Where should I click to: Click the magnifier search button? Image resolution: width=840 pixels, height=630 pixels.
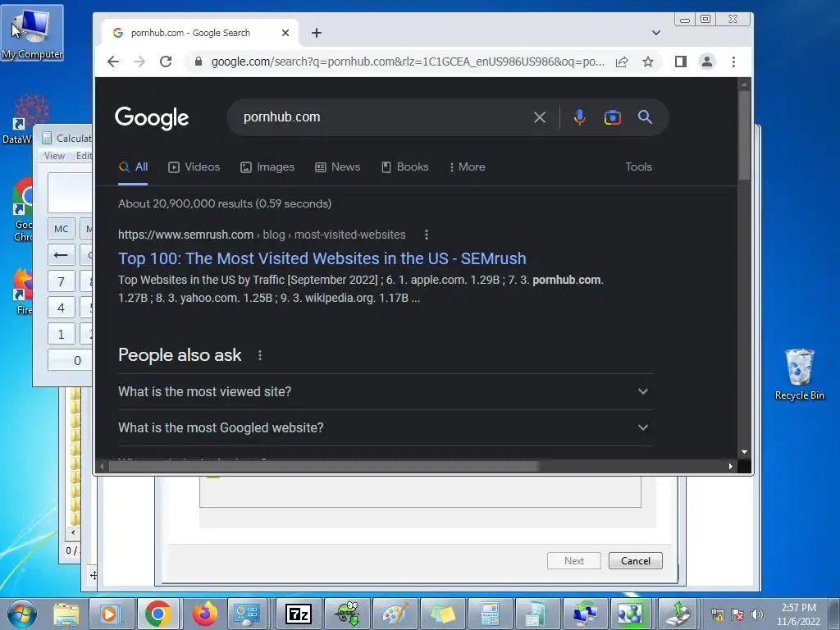pyautogui.click(x=645, y=116)
